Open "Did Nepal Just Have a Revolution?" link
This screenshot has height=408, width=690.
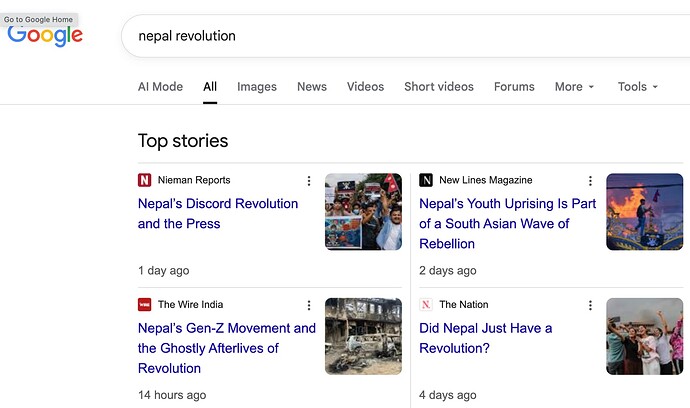click(485, 338)
